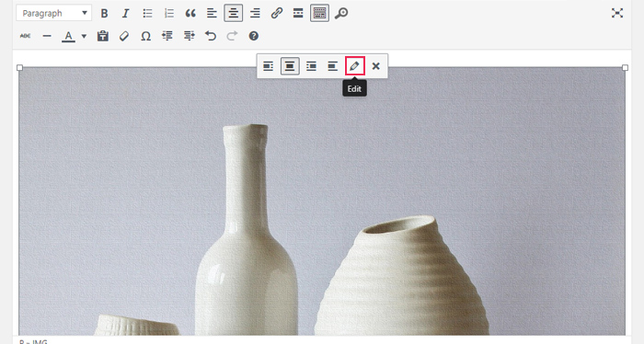Insert or edit a link

coord(276,13)
